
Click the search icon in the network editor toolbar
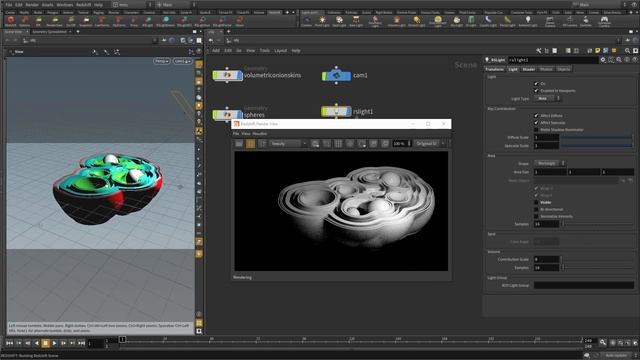627,51
